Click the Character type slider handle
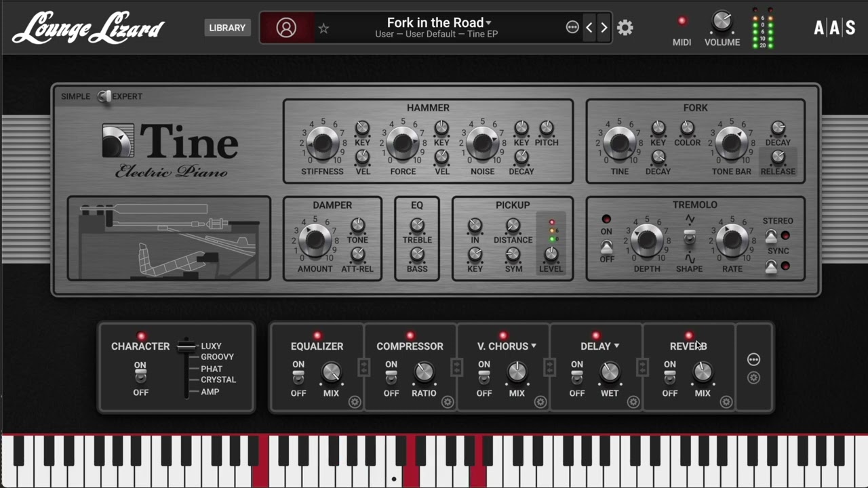 click(x=186, y=346)
